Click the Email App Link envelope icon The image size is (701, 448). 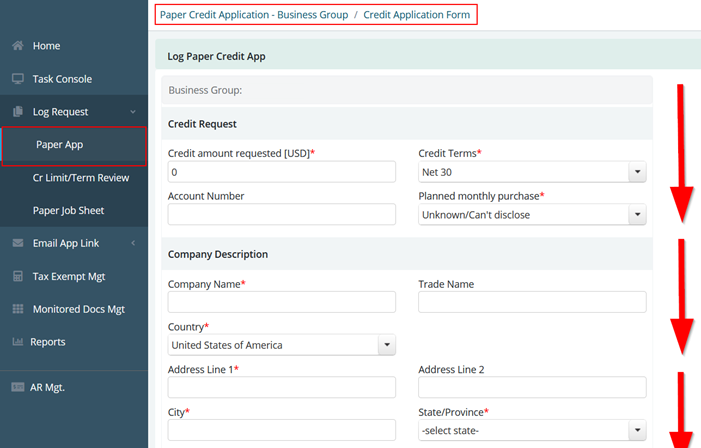point(18,243)
